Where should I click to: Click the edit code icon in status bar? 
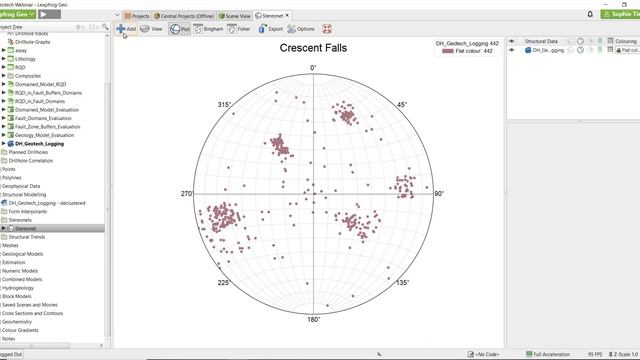[471, 354]
